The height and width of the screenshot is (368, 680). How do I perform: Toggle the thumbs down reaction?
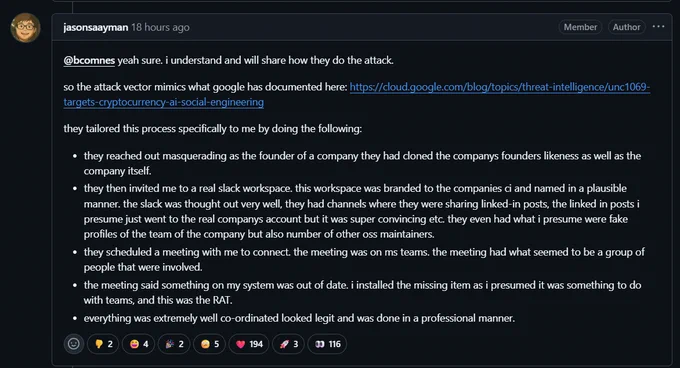point(103,344)
